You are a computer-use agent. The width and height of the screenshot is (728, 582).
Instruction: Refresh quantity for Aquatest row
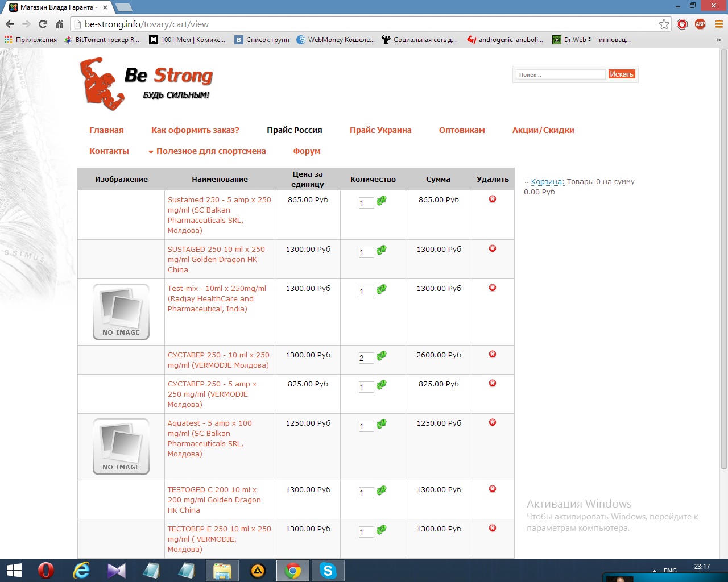(382, 423)
